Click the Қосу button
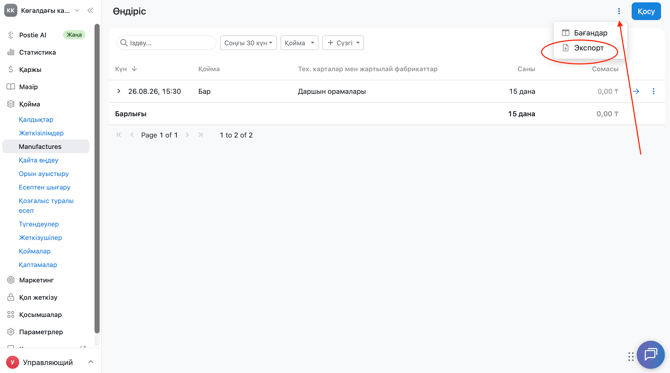This screenshot has height=373, width=670. (x=646, y=12)
